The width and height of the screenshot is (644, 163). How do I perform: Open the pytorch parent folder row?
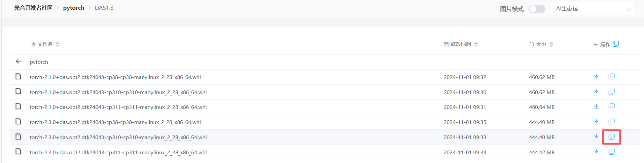[39, 62]
